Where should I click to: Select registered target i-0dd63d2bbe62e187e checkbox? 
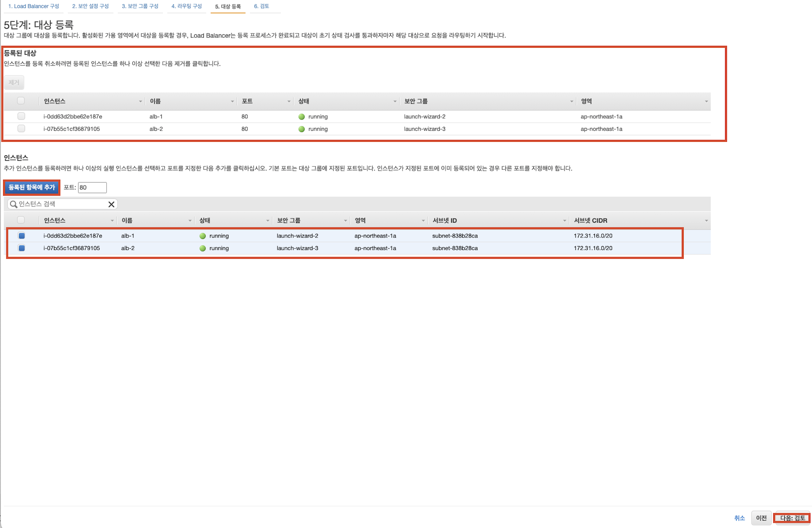click(21, 116)
